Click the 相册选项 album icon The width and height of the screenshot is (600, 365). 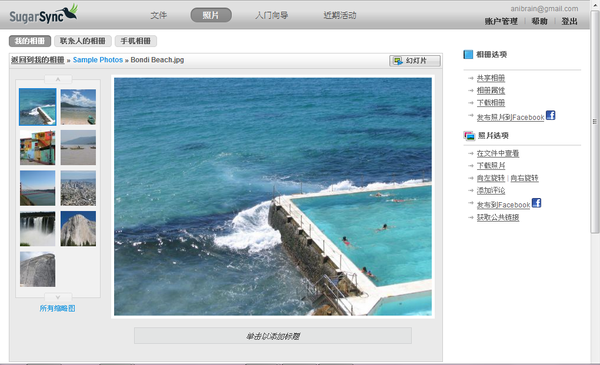(x=468, y=54)
